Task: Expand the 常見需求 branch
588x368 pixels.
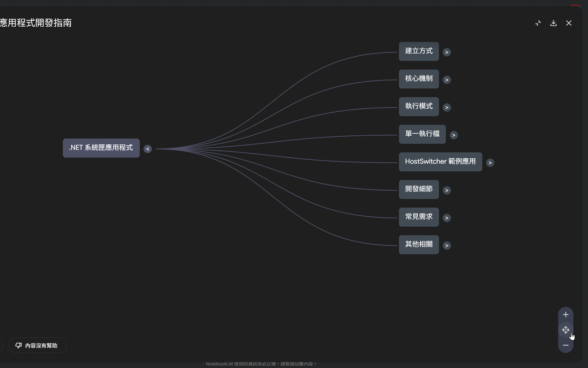Action: [x=447, y=218]
